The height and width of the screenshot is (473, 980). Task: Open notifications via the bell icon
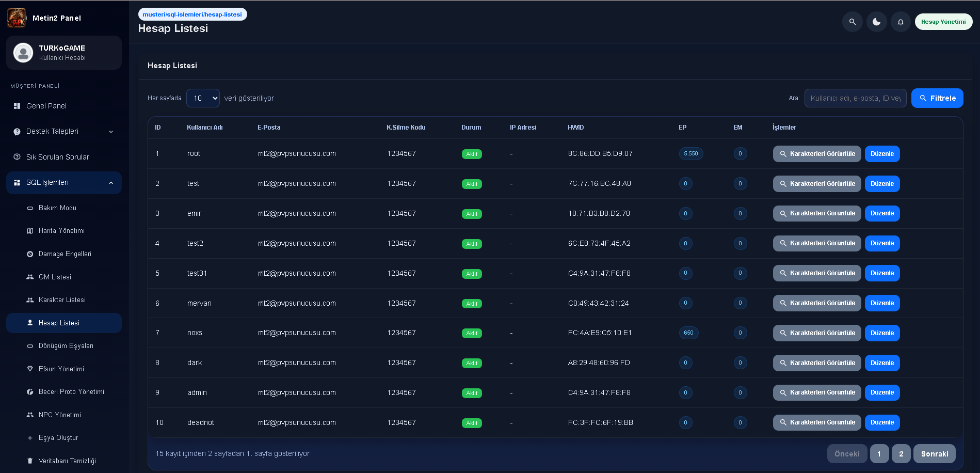901,22
